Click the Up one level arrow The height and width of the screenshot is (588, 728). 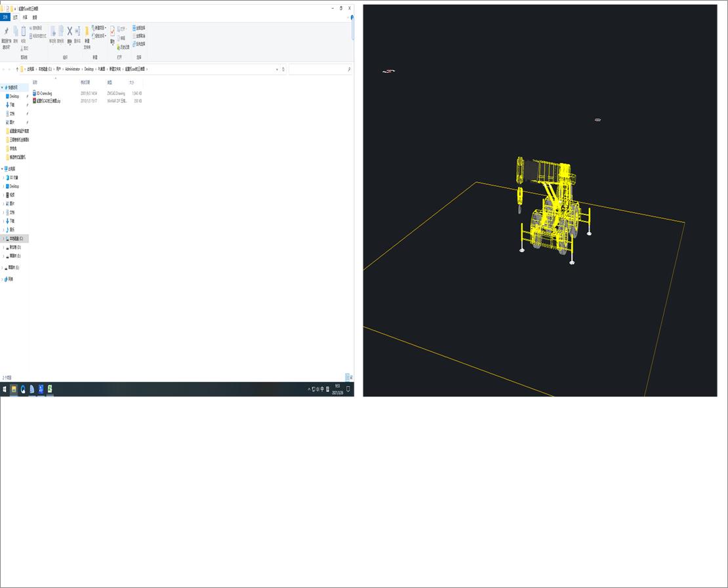click(x=17, y=69)
